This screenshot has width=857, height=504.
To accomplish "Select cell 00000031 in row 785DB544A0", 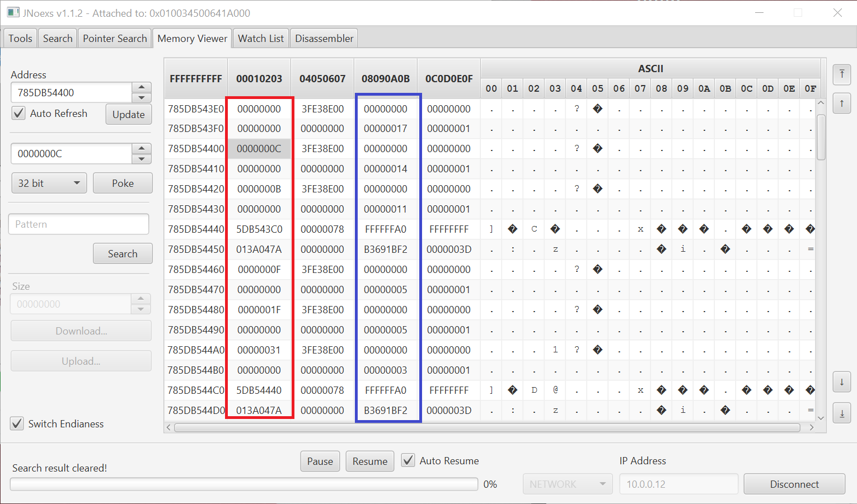I will click(x=259, y=350).
